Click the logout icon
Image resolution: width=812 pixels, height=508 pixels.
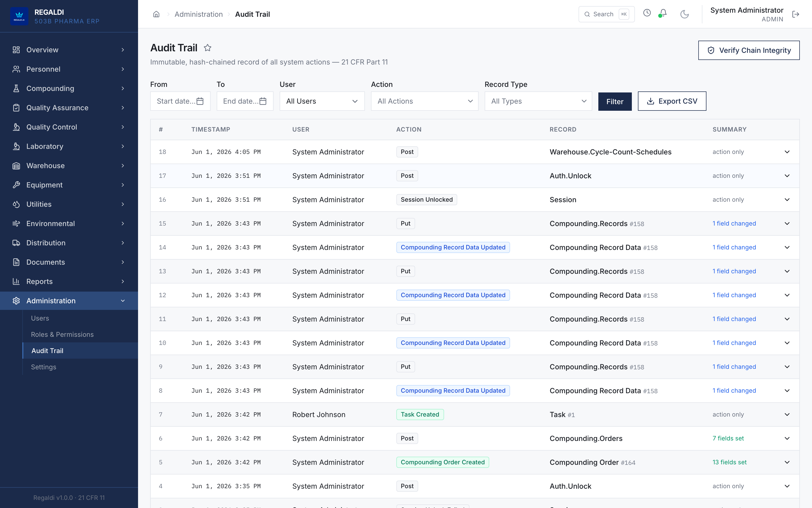[x=796, y=14]
